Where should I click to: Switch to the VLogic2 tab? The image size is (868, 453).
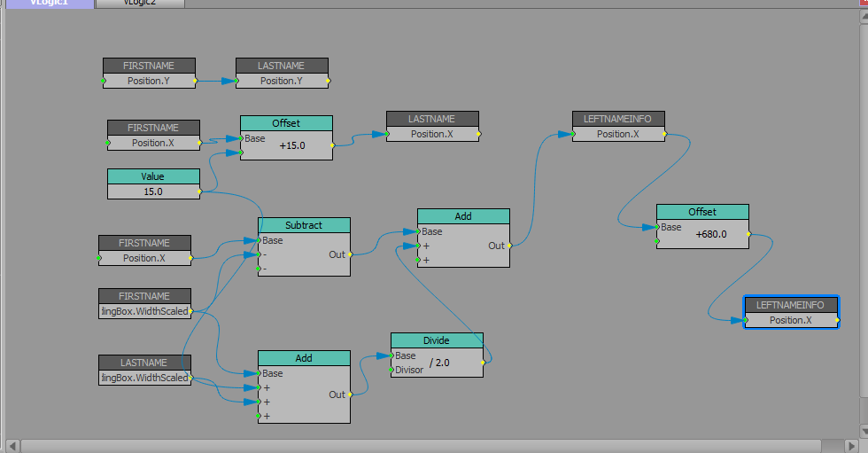pyautogui.click(x=140, y=4)
